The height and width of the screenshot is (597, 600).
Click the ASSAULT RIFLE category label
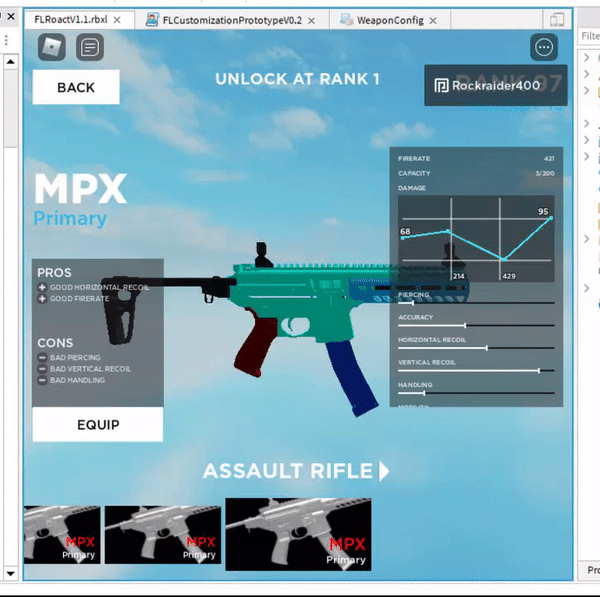coord(288,471)
